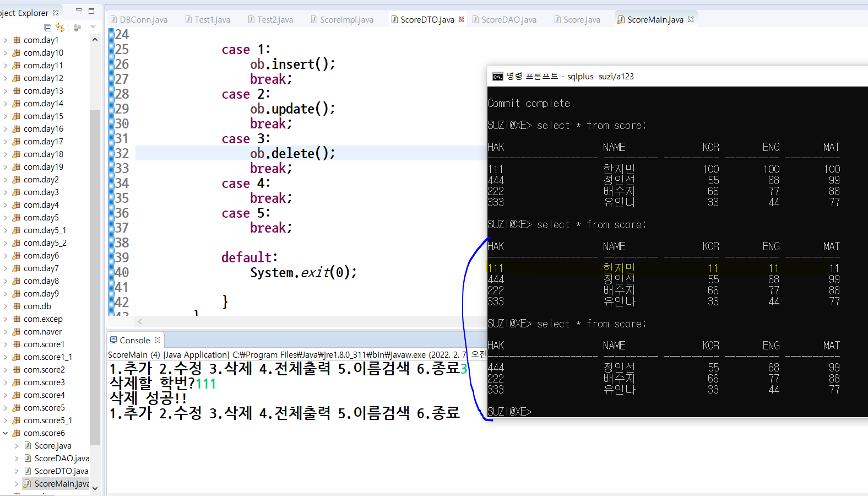The image size is (868, 496).
Task: Click the com.excep package icon
Action: tap(17, 319)
